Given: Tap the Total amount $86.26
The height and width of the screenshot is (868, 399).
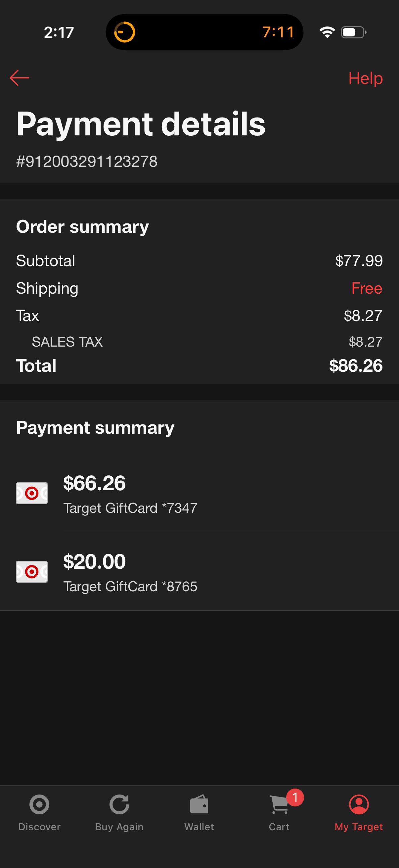Looking at the screenshot, I should tap(356, 365).
